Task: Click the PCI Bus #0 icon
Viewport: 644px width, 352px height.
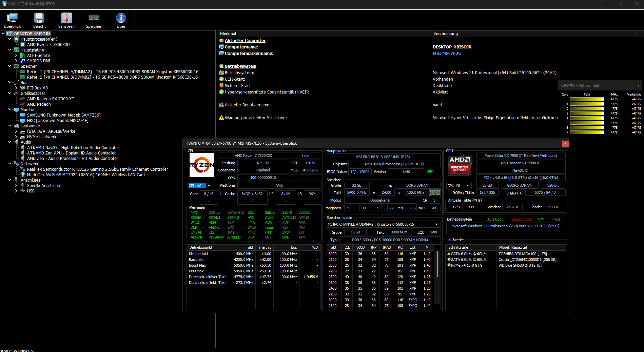Action: point(23,88)
